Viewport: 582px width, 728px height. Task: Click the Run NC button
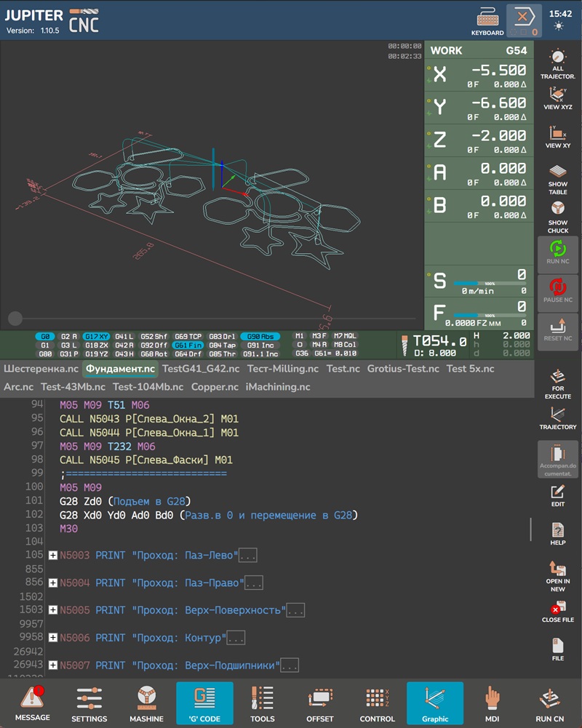[558, 253]
